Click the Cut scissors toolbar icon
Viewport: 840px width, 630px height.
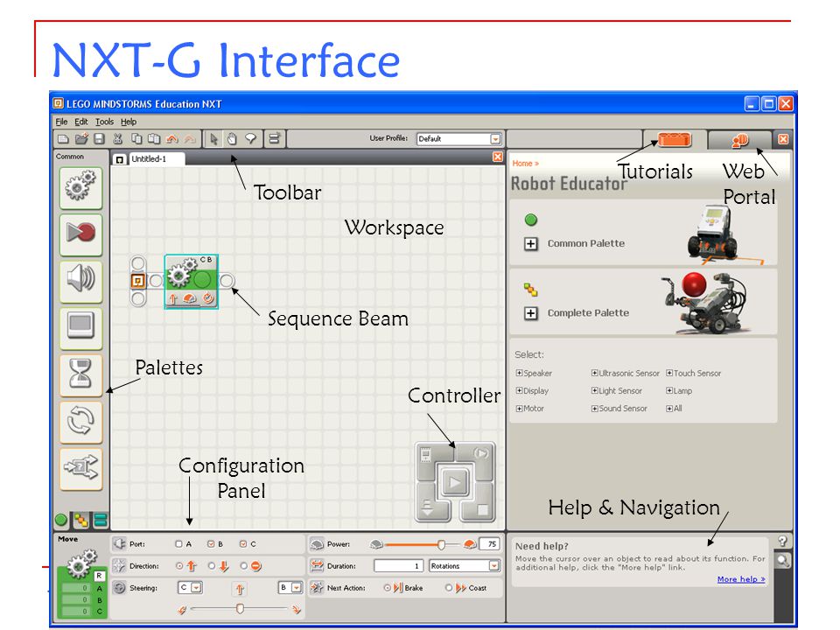[118, 139]
